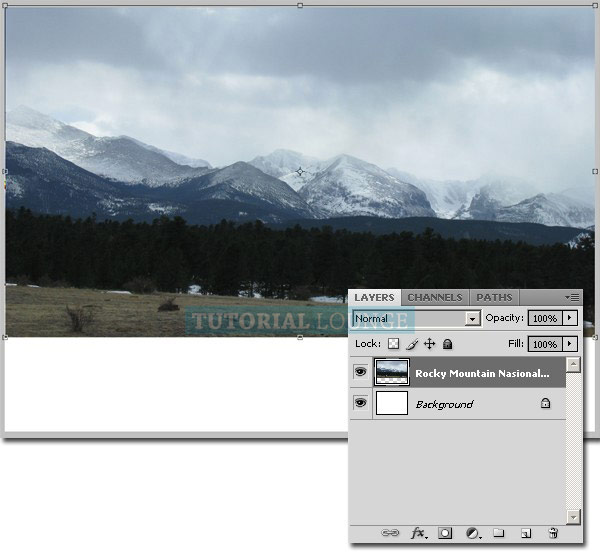Add a layer mask
This screenshot has height=560, width=600.
click(445, 534)
